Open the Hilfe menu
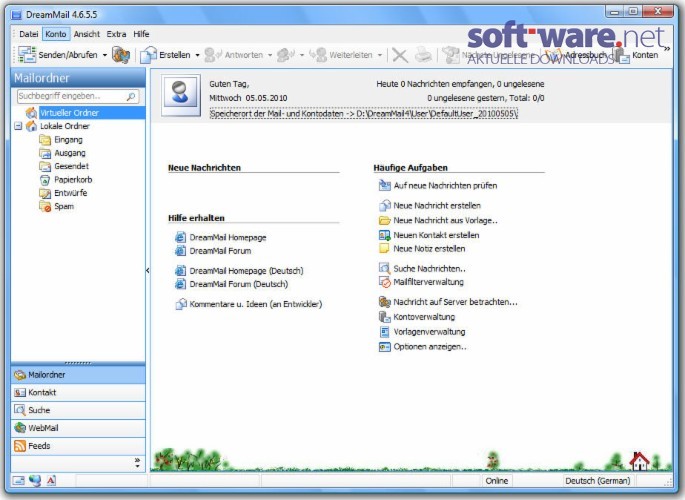The height and width of the screenshot is (500, 685). tap(141, 34)
